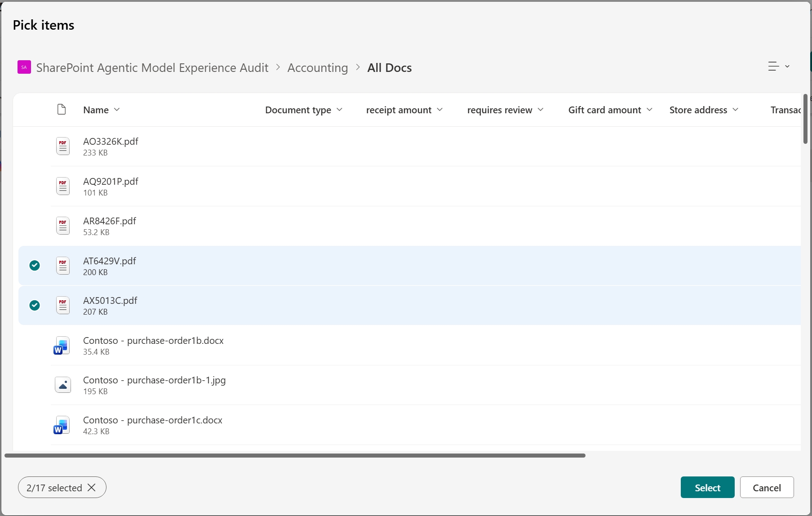Open the Gift card amount column dropdown

click(x=650, y=110)
